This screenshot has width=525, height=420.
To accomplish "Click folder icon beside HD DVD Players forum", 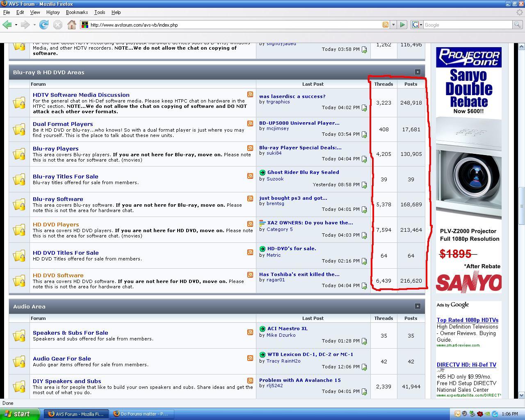I will tap(19, 230).
